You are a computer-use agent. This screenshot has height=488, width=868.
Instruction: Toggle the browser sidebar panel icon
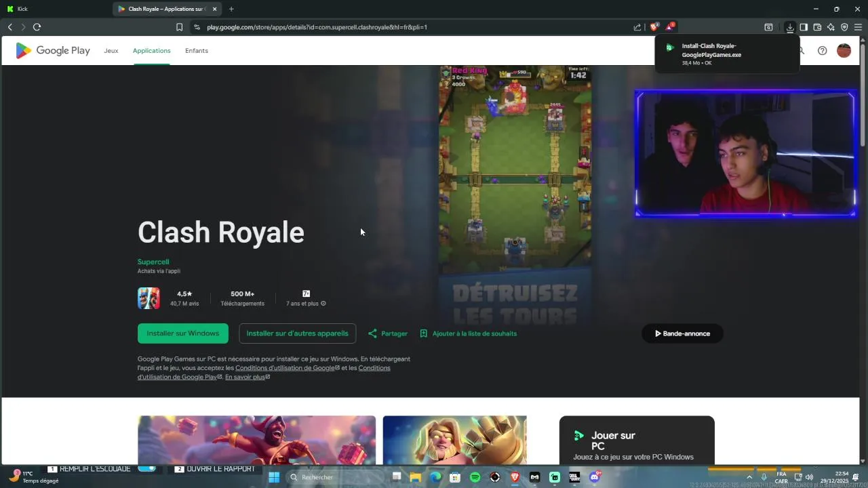click(804, 27)
